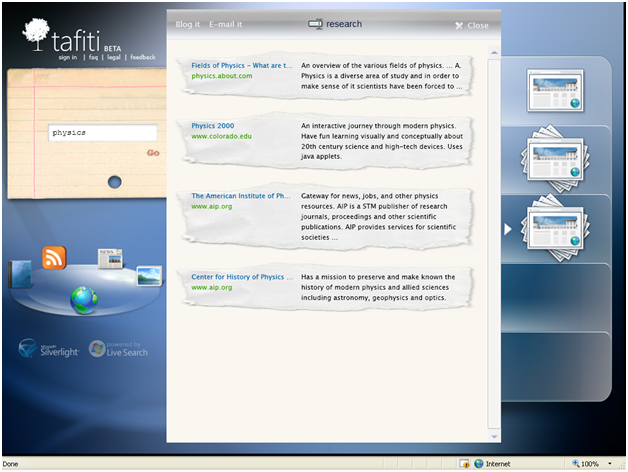This screenshot has height=472, width=628.
Task: Click the physics search input field
Action: [x=103, y=133]
